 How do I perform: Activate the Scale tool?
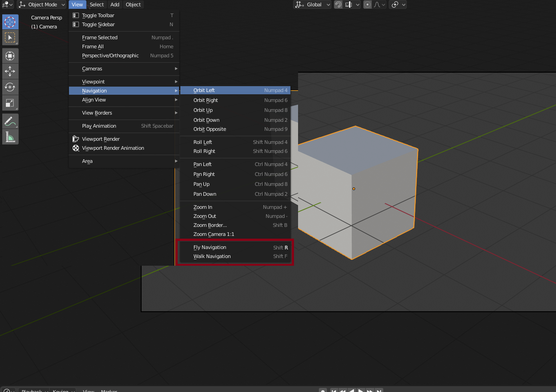click(10, 102)
